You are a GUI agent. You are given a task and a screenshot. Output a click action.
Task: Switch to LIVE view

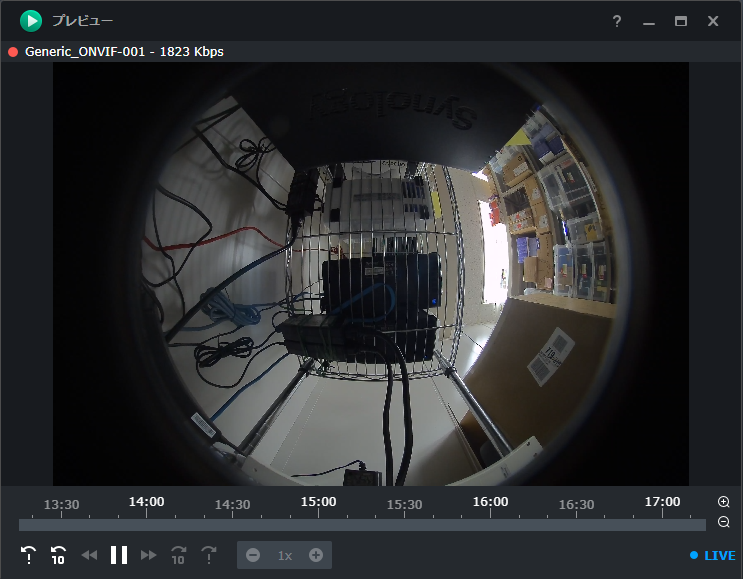pyautogui.click(x=713, y=555)
